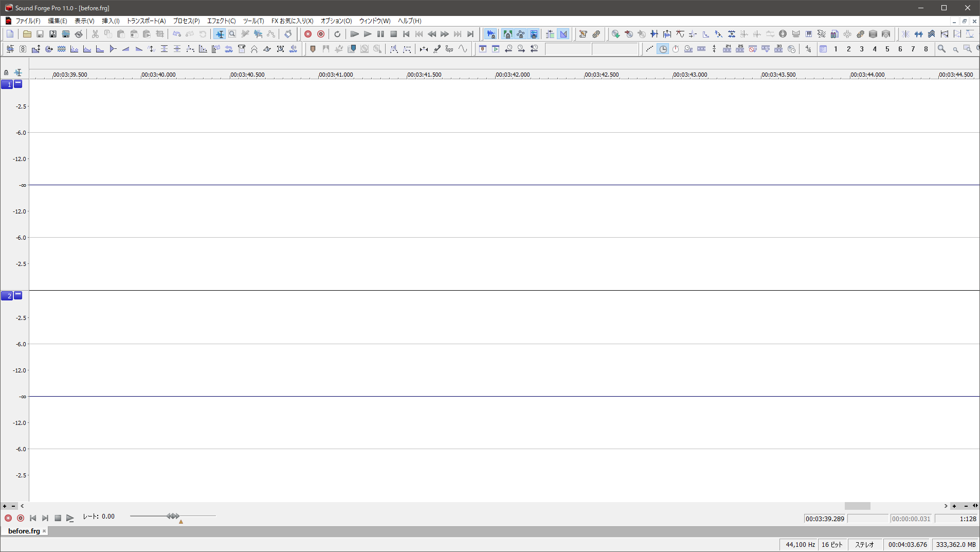Screen dimensions: 980x552
Task: Toggle the Time status format clock button
Action: (x=663, y=49)
